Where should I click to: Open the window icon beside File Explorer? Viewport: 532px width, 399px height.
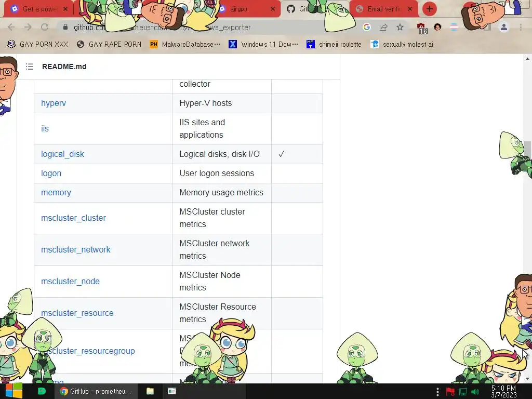[172, 391]
